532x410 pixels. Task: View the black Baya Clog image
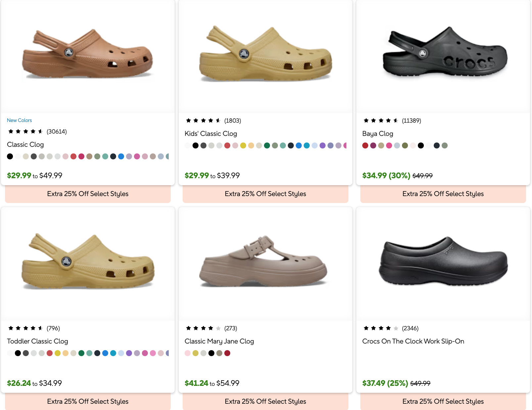pyautogui.click(x=443, y=53)
